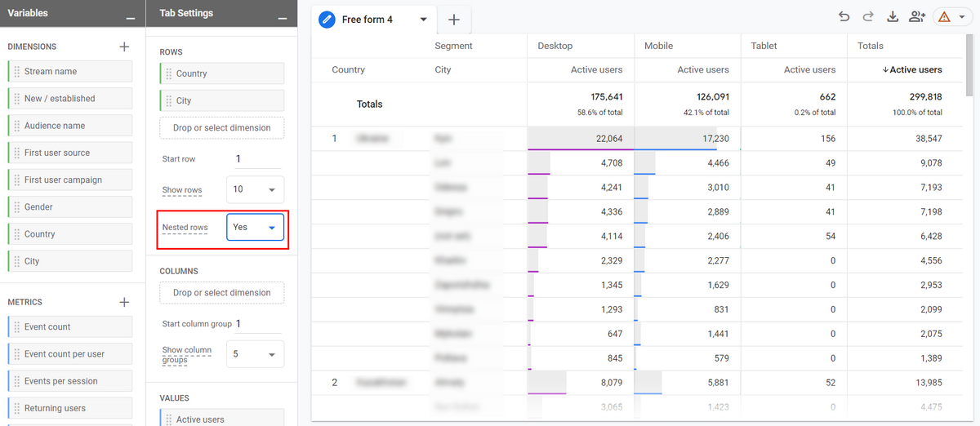Screen dimensions: 980x426
Task: Redo the last change
Action: (868, 17)
